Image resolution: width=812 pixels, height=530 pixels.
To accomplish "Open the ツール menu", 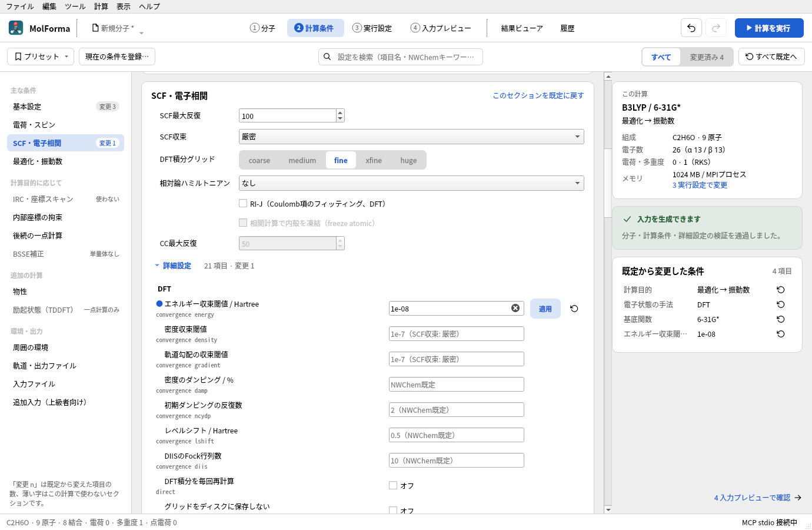I will tap(75, 6).
